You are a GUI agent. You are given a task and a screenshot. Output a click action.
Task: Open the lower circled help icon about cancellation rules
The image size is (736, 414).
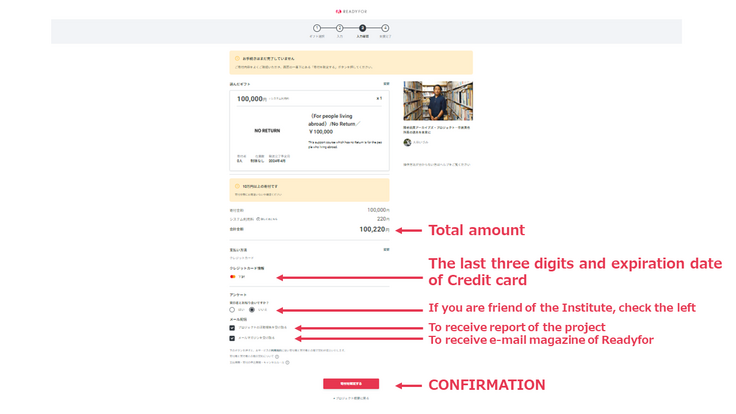click(287, 362)
